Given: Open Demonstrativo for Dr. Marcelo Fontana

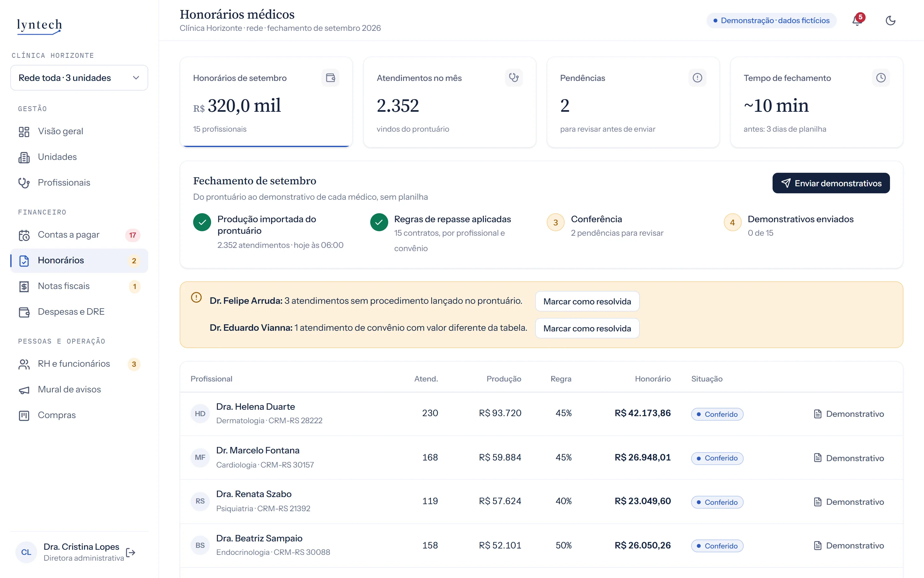Looking at the screenshot, I should tap(848, 458).
